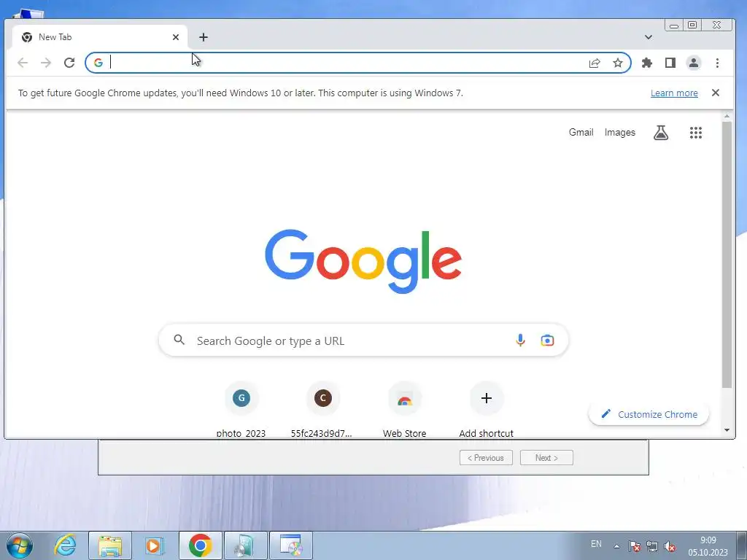
Task: Go back using the browser back arrow
Action: 23,63
